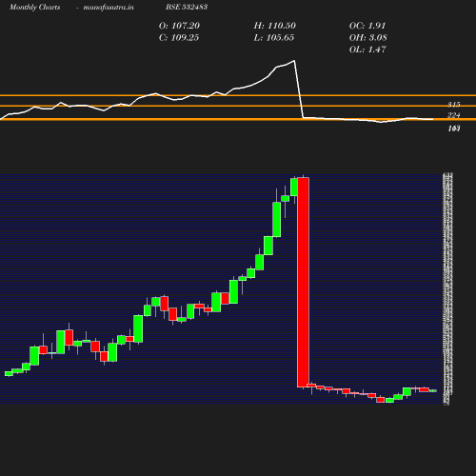Click the giant red crash candlestick
476x476 pixels.
(x=304, y=283)
